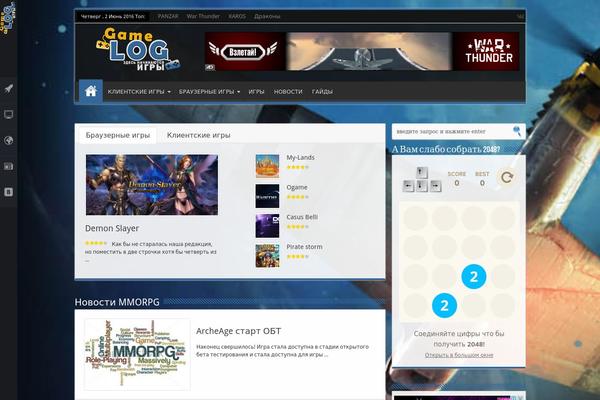This screenshot has height=400, width=600.
Task: Click the Demon Slayer star rating
Action: [96, 243]
